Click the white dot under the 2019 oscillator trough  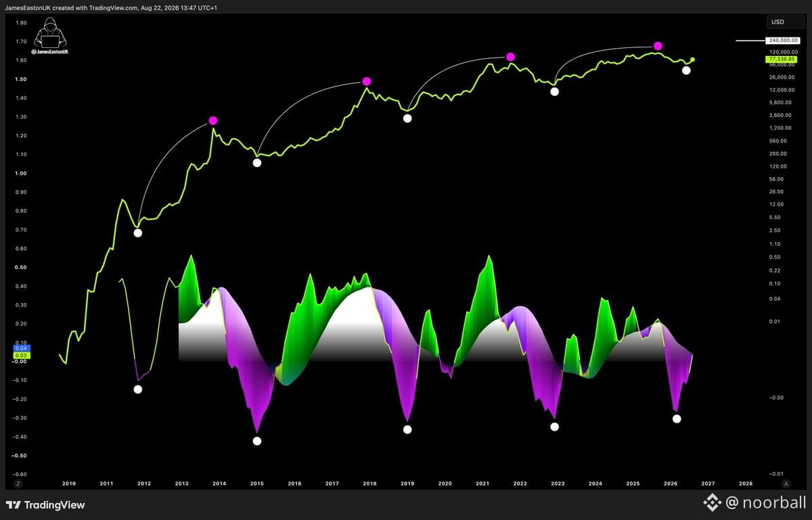pyautogui.click(x=407, y=429)
